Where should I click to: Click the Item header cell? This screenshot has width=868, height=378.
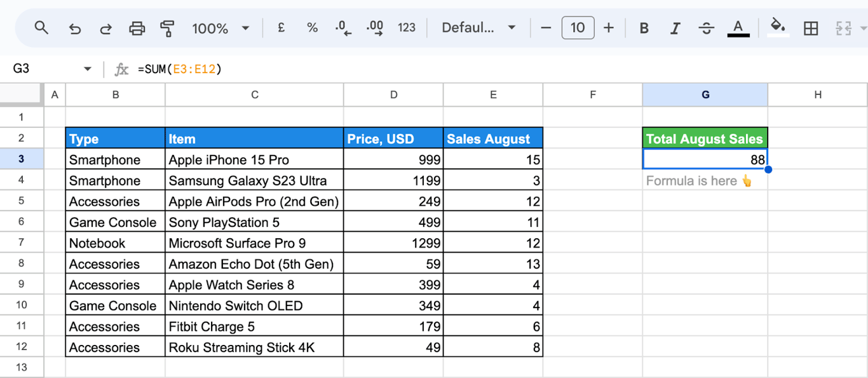[x=254, y=138]
